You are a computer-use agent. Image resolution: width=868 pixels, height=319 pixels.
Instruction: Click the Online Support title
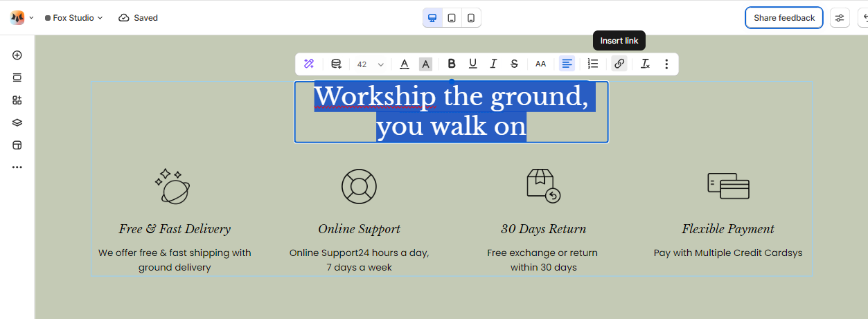click(x=359, y=229)
